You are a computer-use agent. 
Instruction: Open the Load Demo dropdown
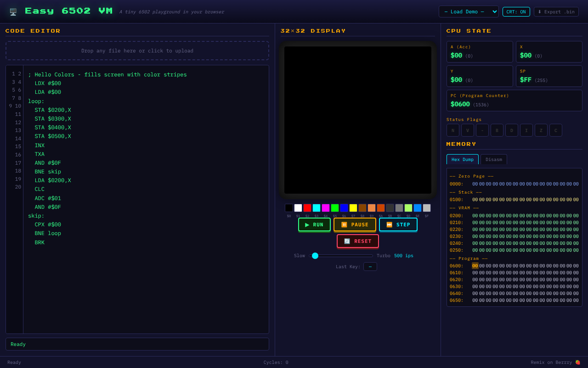point(469,11)
